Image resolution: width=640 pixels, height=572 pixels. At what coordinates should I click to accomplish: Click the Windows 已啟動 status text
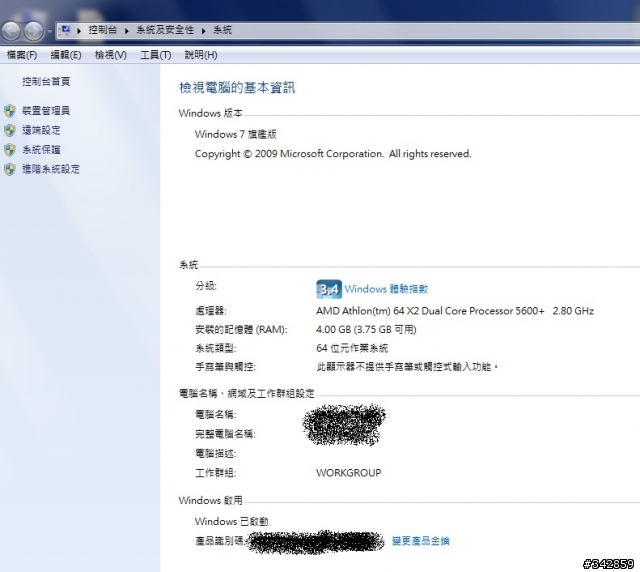(231, 521)
